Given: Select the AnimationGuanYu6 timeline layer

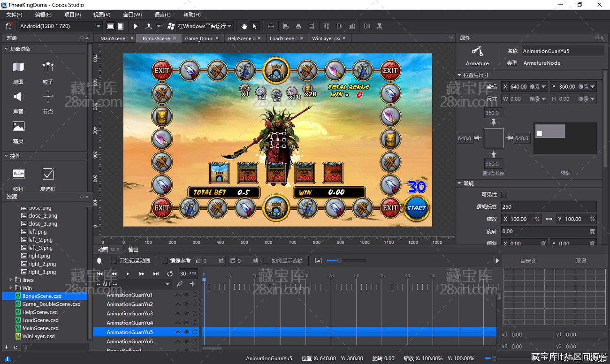Looking at the screenshot, I should click(x=130, y=341).
